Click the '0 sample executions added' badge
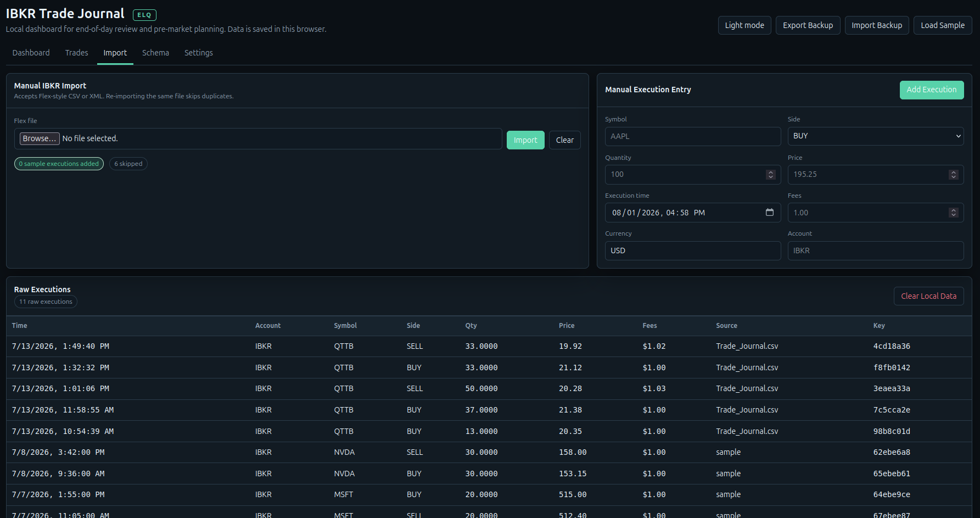 (x=59, y=164)
